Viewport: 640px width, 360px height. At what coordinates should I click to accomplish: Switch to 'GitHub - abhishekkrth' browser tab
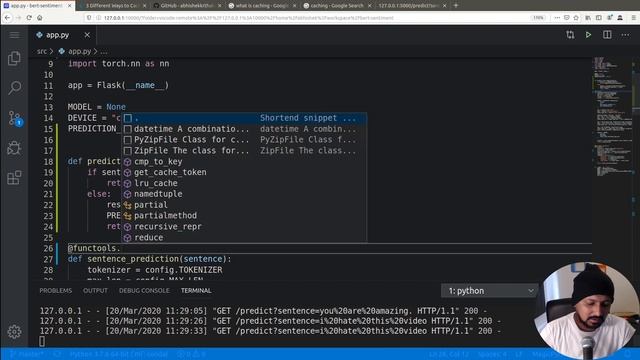[187, 6]
